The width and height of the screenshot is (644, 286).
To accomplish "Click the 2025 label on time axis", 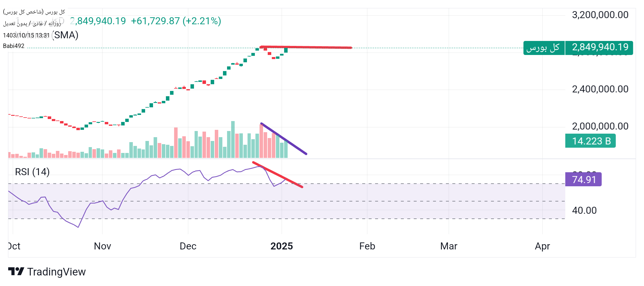I will click(281, 246).
